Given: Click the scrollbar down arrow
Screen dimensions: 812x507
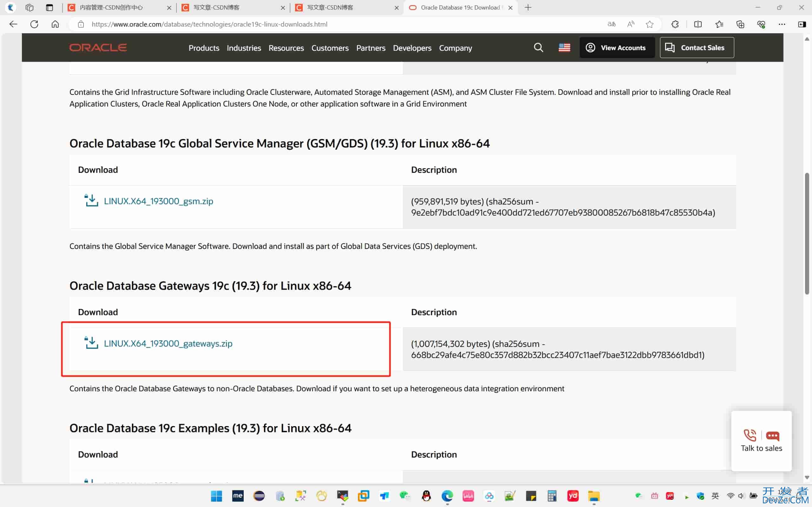Looking at the screenshot, I should coord(807,478).
